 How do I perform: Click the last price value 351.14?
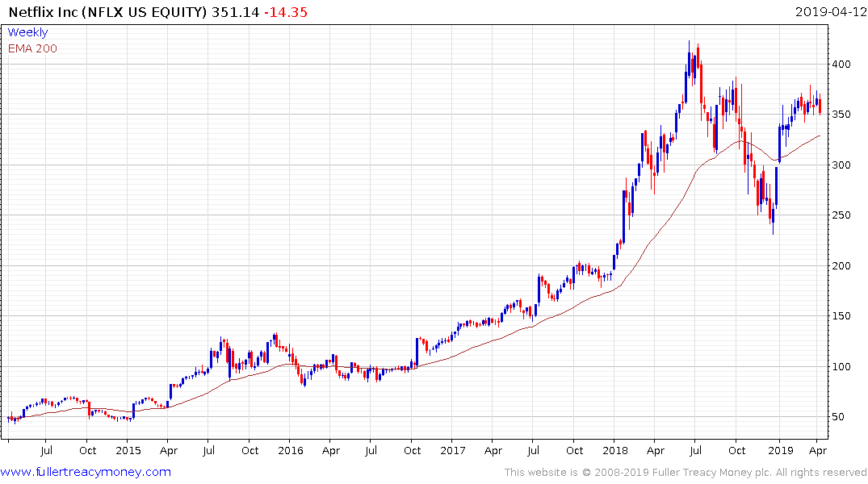click(235, 12)
